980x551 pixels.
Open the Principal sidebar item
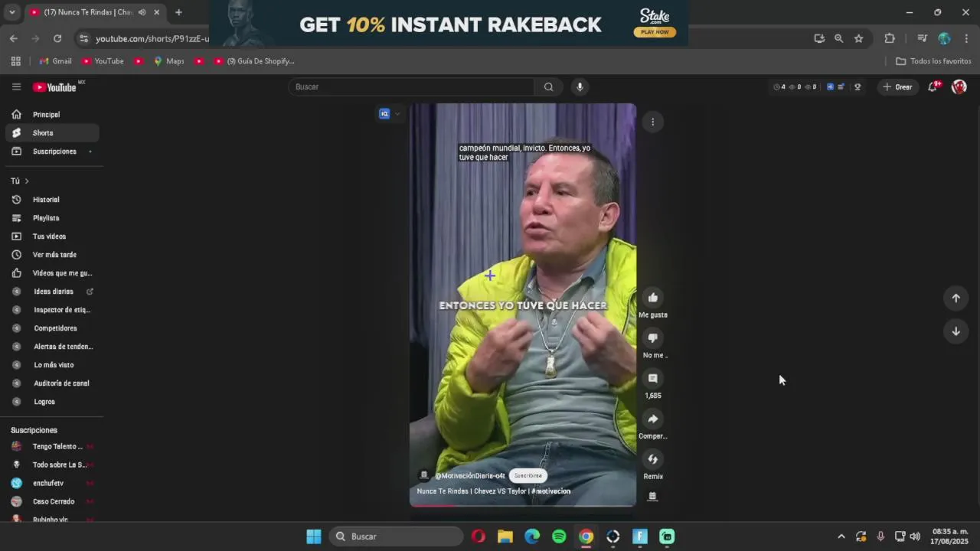[52, 115]
